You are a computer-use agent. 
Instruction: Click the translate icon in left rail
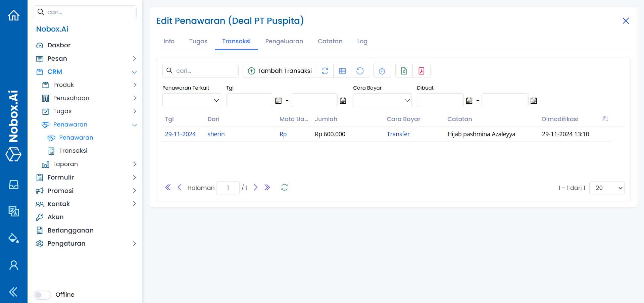coord(14,211)
